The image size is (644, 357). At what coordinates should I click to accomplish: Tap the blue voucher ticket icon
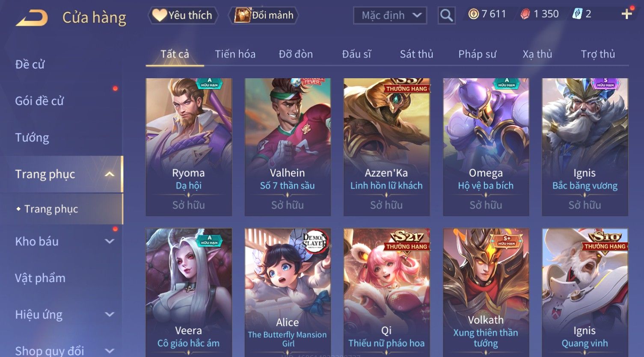[577, 14]
